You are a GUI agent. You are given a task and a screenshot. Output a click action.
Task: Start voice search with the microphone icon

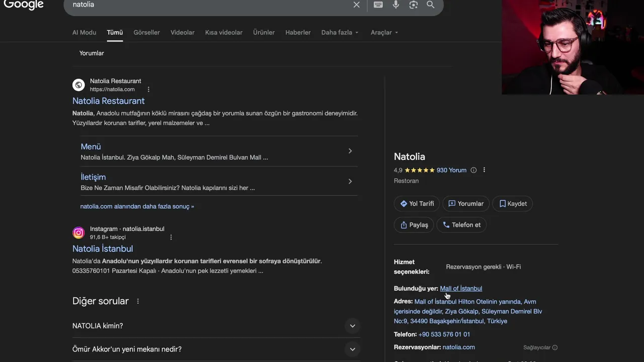tap(396, 5)
